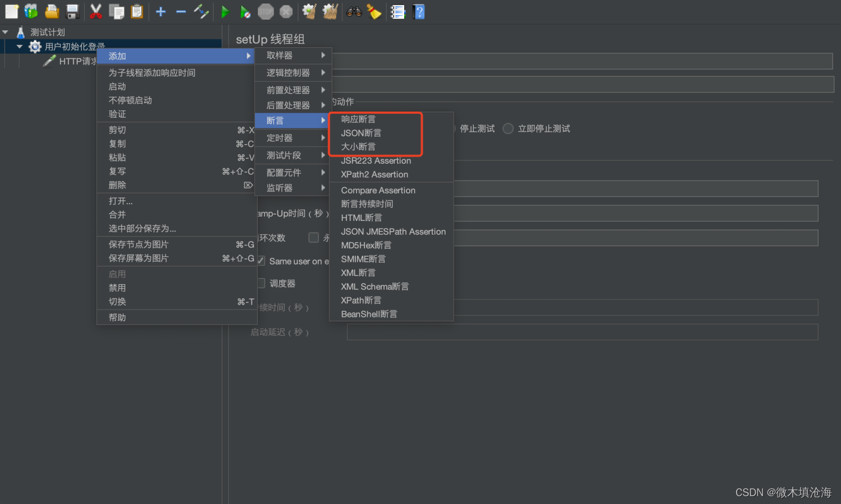Open the Function Helper list icon
The height and width of the screenshot is (504, 841).
click(398, 11)
